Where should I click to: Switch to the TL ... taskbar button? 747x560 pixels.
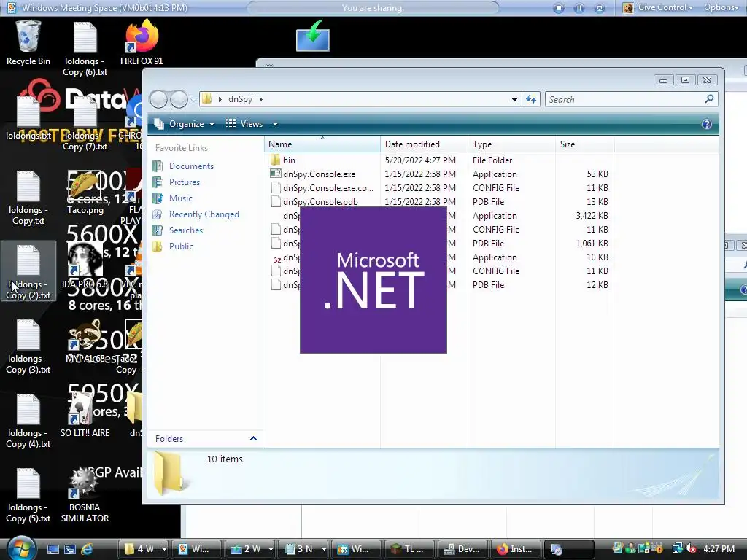tap(410, 549)
